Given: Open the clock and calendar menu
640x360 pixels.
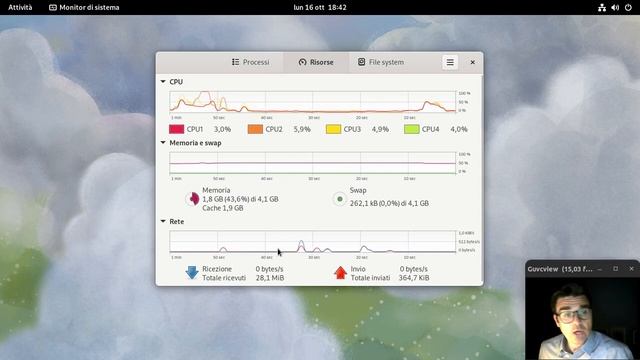Looking at the screenshot, I should (x=320, y=7).
